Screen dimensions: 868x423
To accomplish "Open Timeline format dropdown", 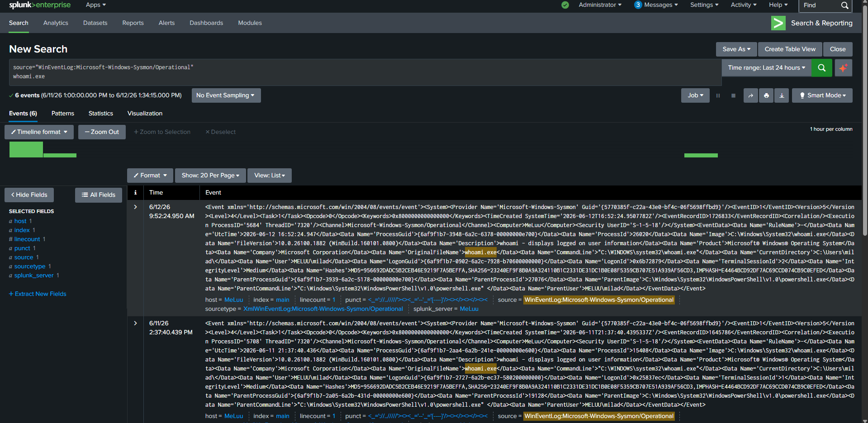I will point(39,132).
